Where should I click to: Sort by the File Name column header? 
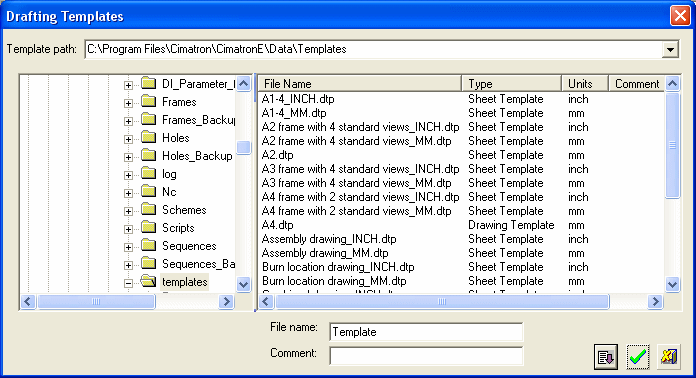[x=360, y=84]
